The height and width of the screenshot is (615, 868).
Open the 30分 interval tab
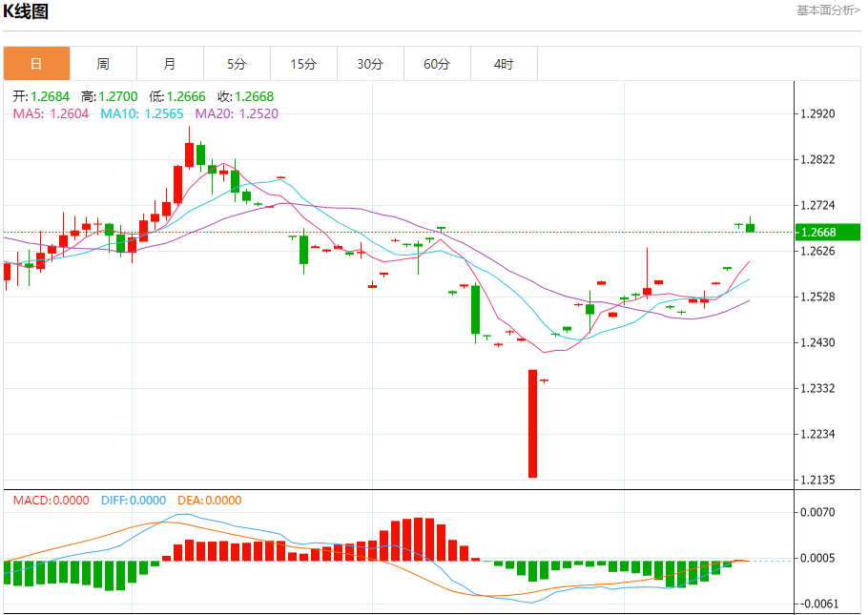tap(370, 64)
